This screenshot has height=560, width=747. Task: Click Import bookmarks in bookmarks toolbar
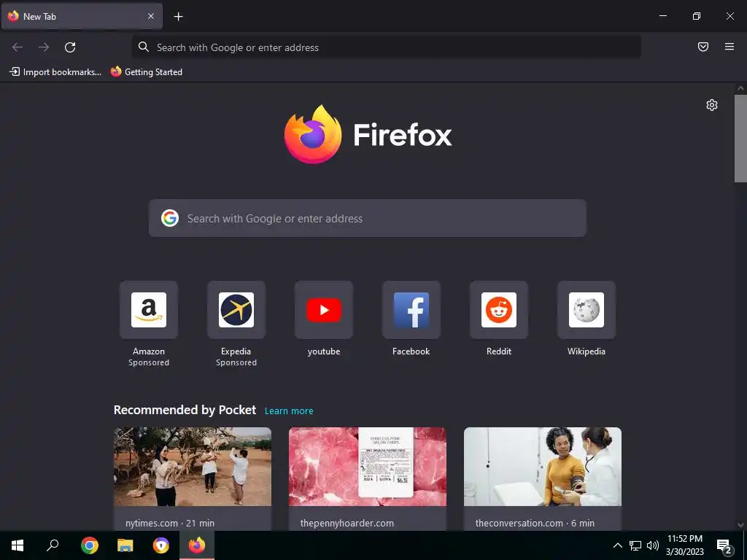pos(55,72)
